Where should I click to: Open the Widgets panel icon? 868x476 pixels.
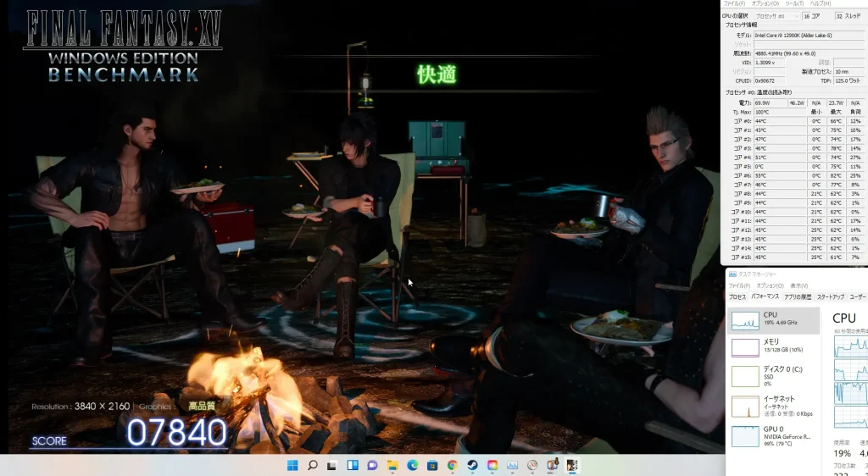pyautogui.click(x=353, y=466)
